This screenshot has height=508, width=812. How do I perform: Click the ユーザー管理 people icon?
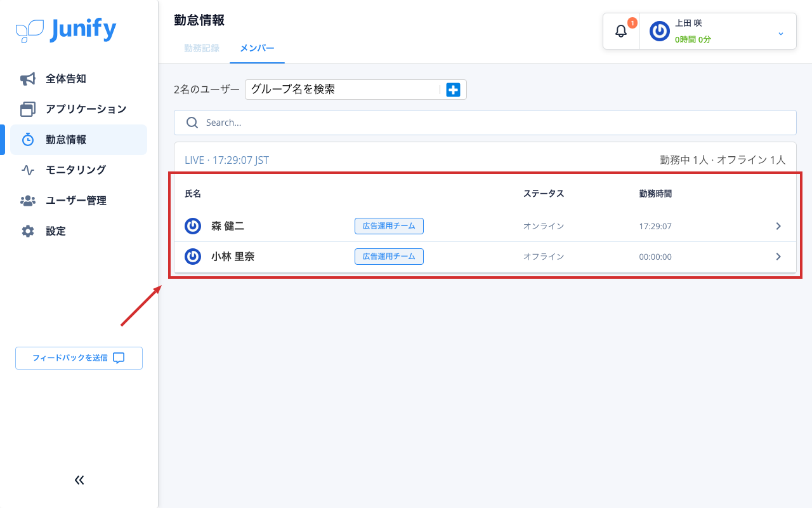28,201
